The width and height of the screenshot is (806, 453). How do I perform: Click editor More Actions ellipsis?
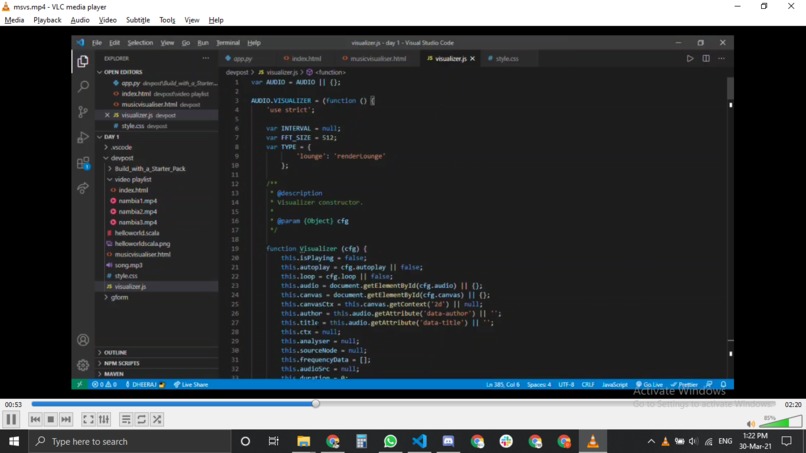pyautogui.click(x=722, y=59)
